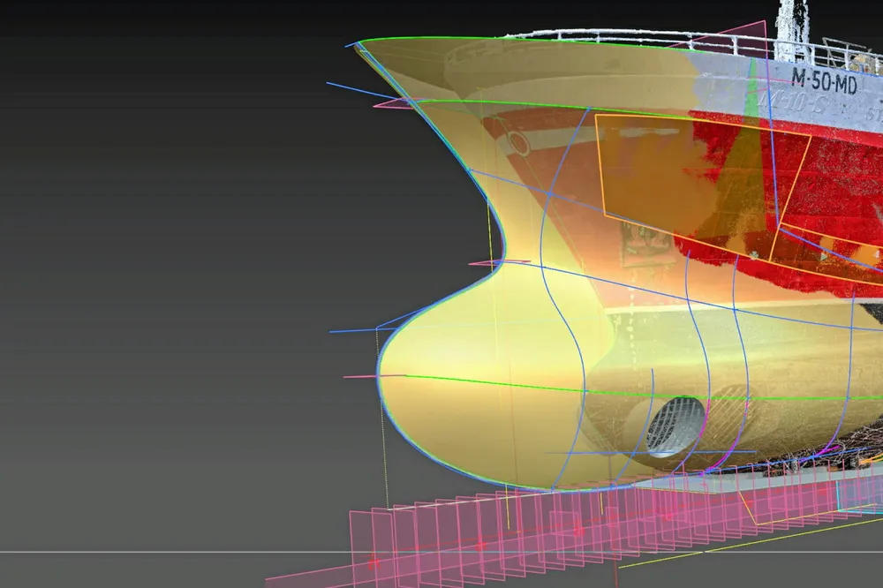883x588 pixels.
Task: Click the red cross marker on the leftmost pink plane
Action: coord(373,562)
